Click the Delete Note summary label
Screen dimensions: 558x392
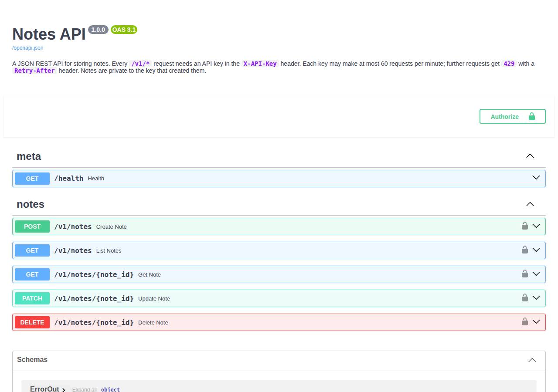coord(153,322)
